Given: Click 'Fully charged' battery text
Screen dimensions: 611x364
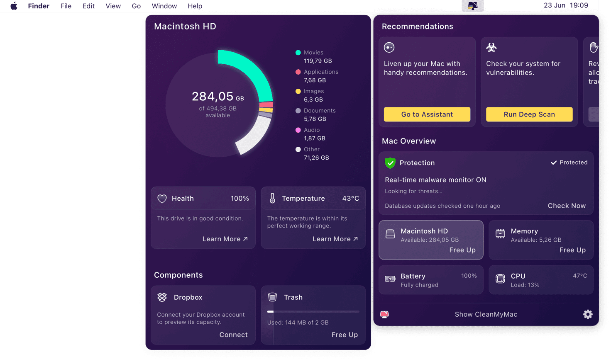Looking at the screenshot, I should click(419, 285).
